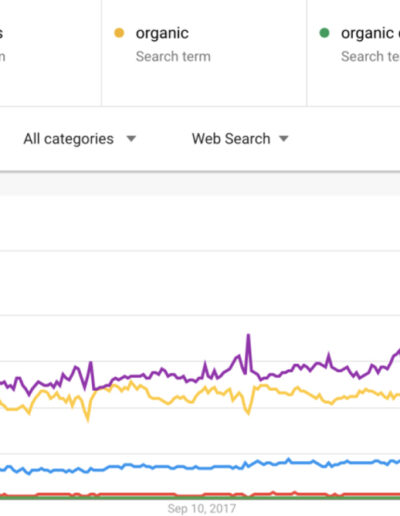Click the truncated "Search te" label at right
The width and height of the screenshot is (400, 516).
pos(370,56)
